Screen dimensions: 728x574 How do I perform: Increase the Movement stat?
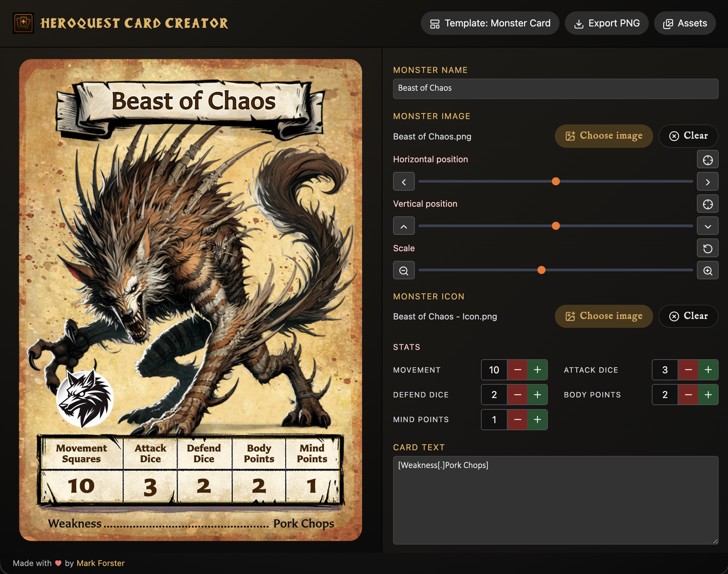(x=537, y=370)
